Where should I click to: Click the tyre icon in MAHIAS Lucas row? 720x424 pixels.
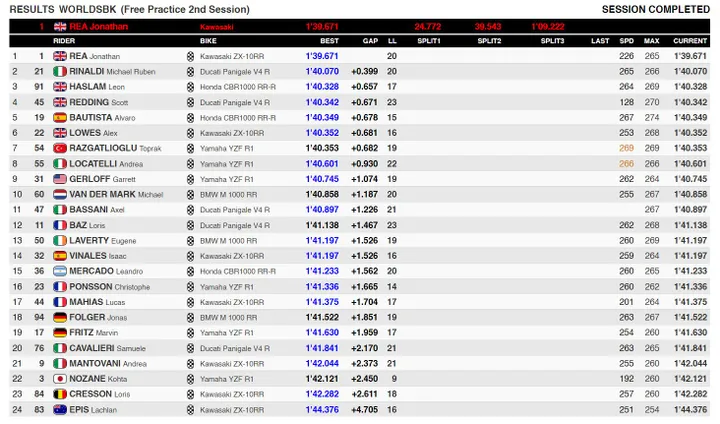[x=190, y=302]
